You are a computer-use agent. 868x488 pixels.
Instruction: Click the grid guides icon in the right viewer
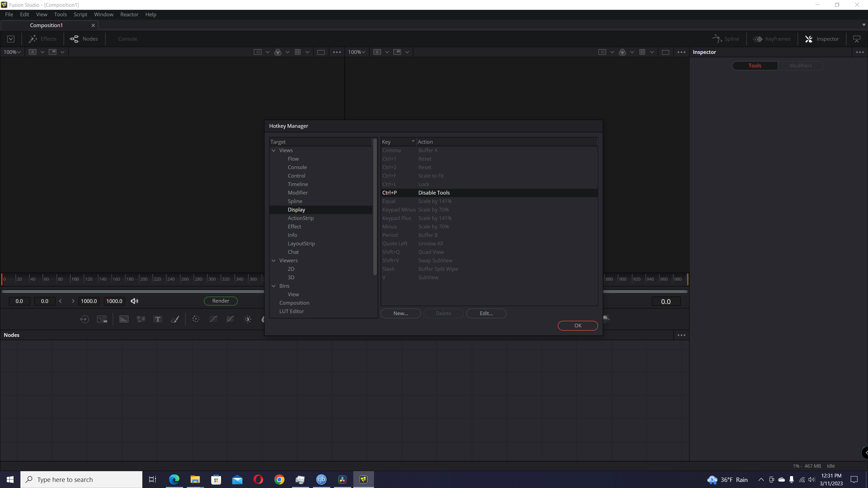(642, 52)
